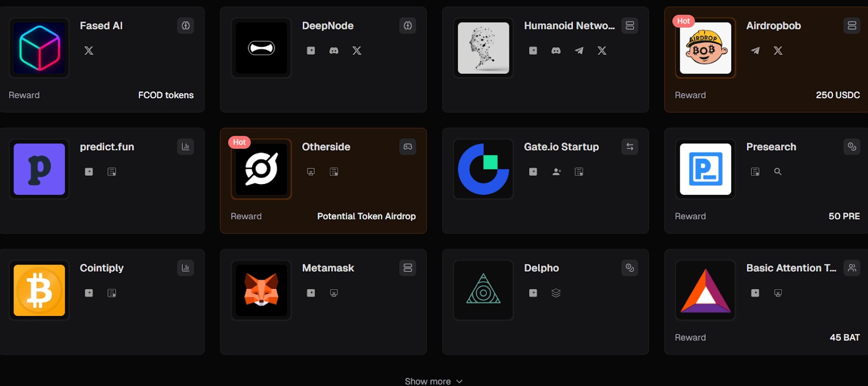868x386 pixels.
Task: Click the document icon on Cointiply card
Action: [112, 293]
